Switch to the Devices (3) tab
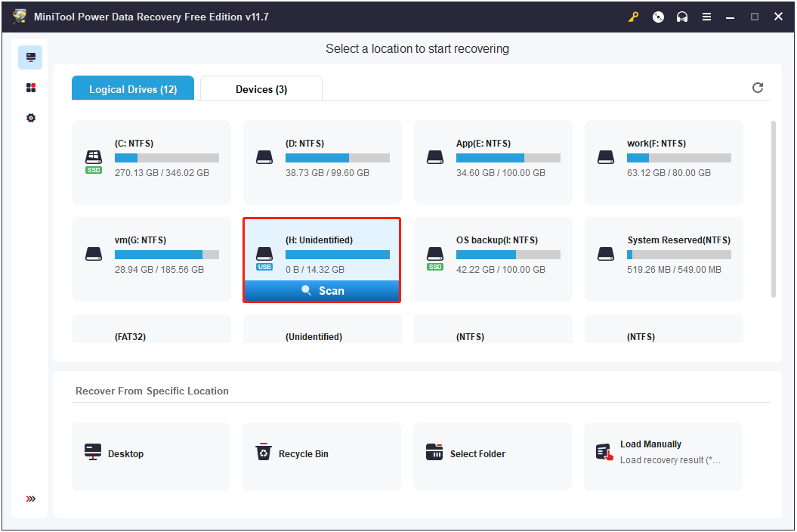Screen dimensions: 797x532 (261, 89)
